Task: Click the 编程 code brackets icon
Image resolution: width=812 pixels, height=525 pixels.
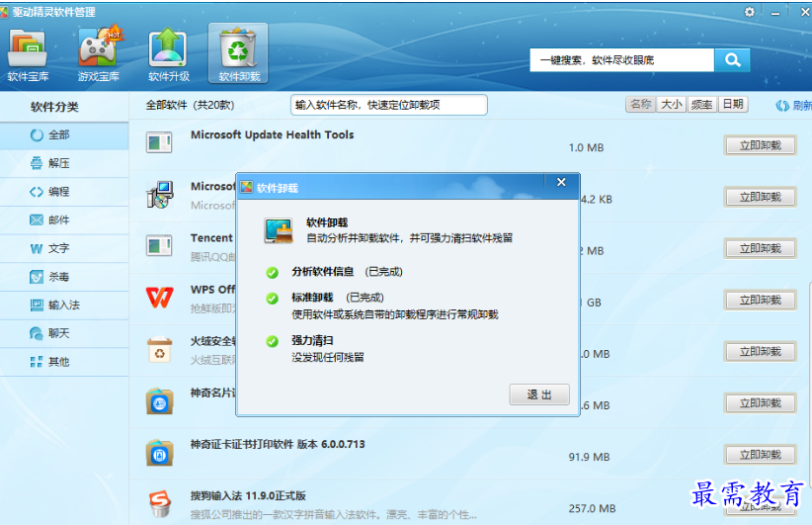Action: point(37,192)
